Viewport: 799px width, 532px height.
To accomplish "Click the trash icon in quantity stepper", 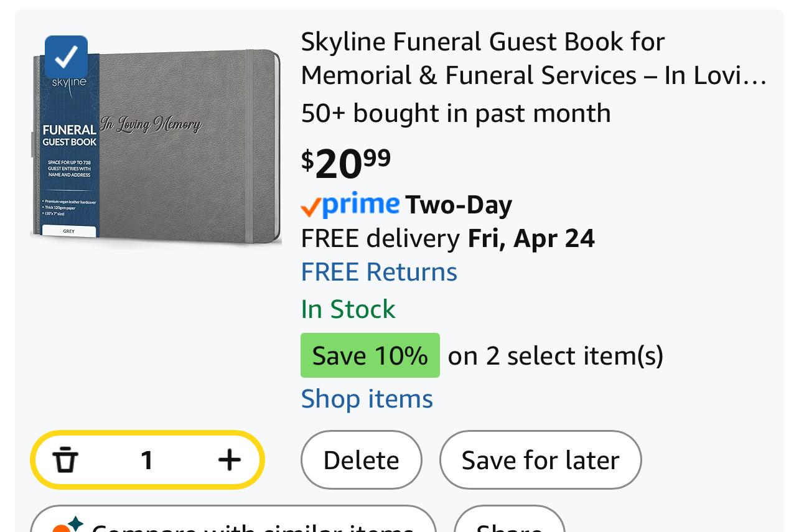I will click(65, 460).
